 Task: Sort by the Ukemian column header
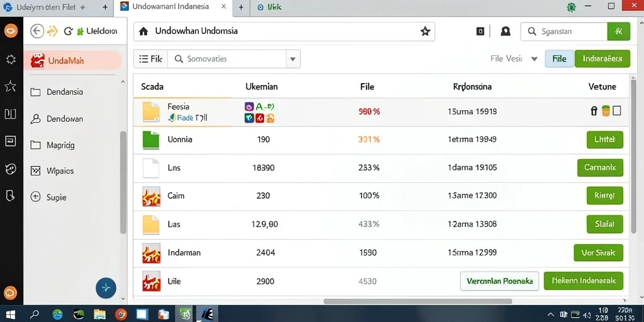[x=261, y=87]
